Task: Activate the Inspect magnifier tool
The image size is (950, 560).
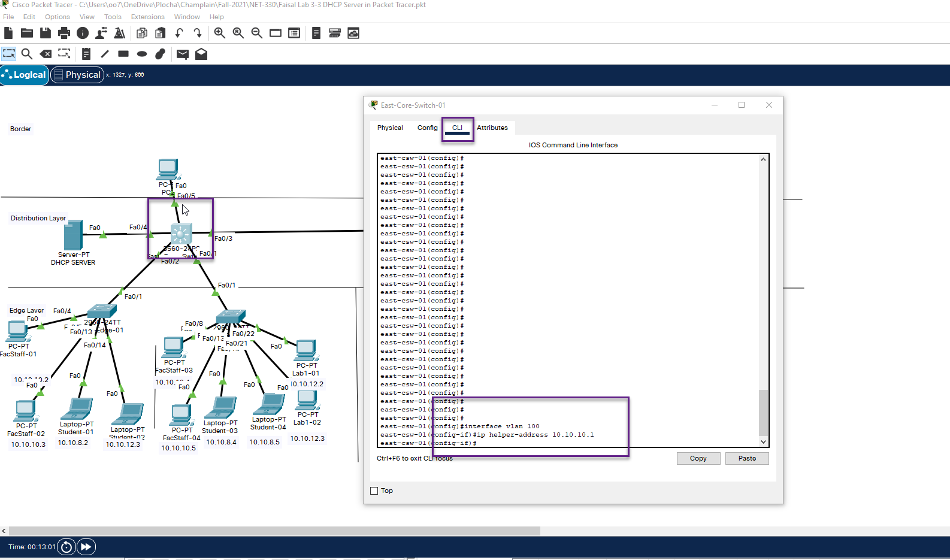Action: click(x=27, y=54)
